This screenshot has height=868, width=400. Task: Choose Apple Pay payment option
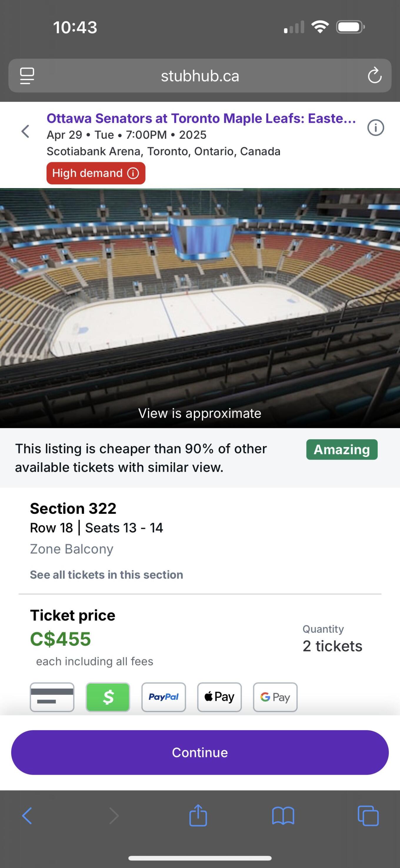tap(219, 697)
